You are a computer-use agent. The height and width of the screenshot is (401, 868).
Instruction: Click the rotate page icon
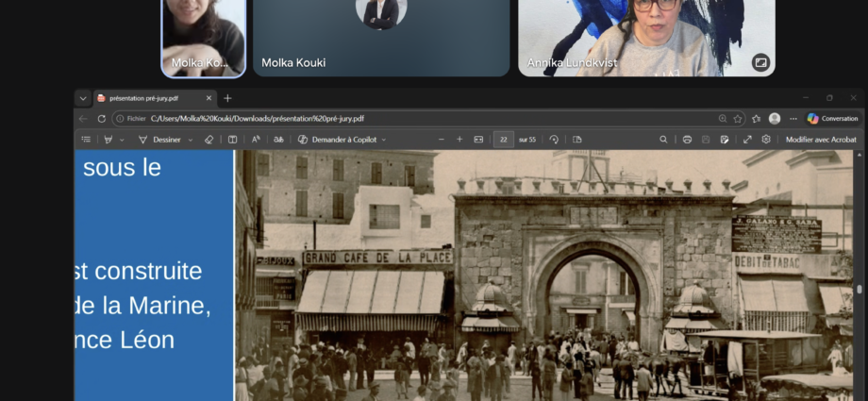pos(554,140)
